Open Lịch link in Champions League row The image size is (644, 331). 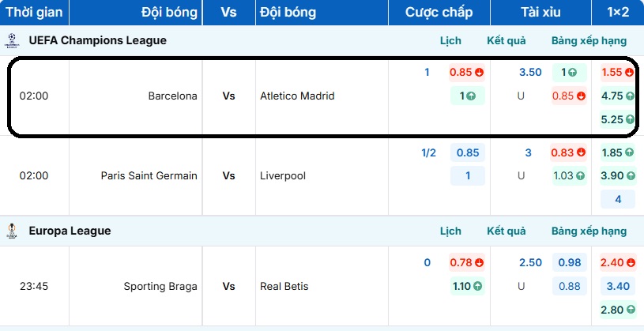[x=450, y=40]
